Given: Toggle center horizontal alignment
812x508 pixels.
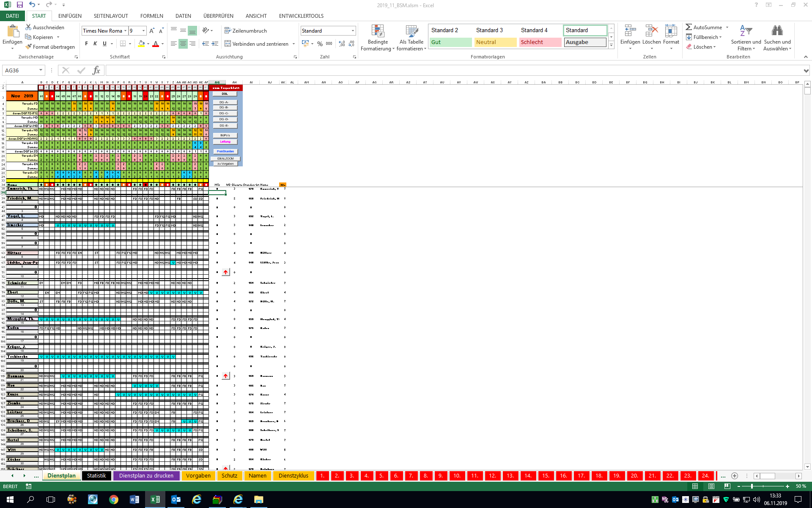Looking at the screenshot, I should (x=183, y=44).
